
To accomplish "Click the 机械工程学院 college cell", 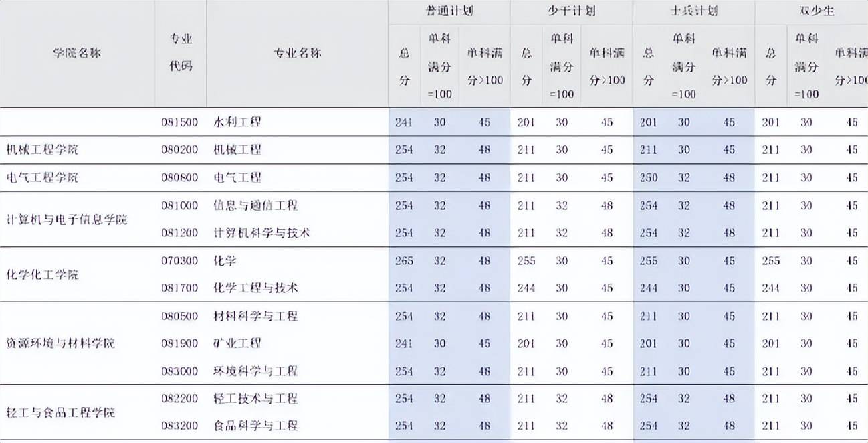I will [x=42, y=149].
